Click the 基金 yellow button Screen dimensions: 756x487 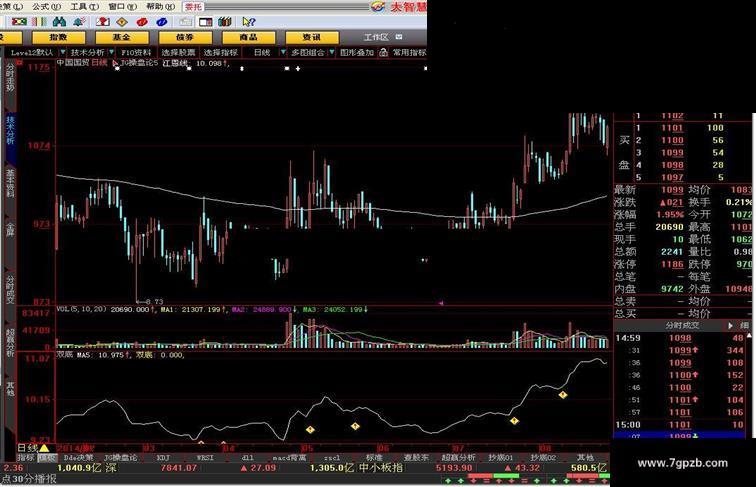(x=122, y=37)
